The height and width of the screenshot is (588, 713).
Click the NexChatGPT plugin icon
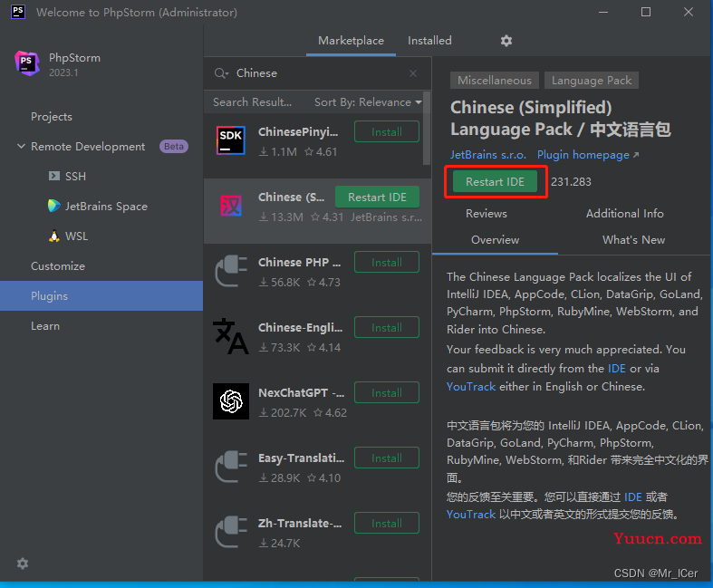pos(231,401)
